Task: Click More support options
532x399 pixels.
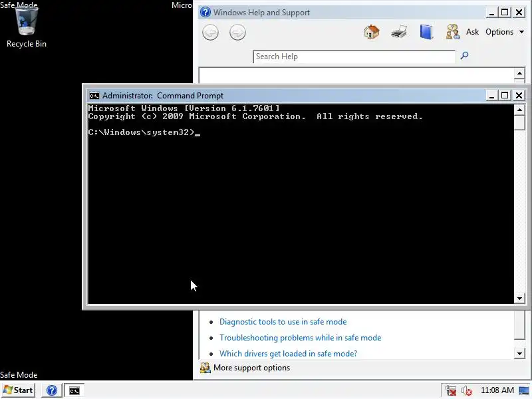Action: click(x=251, y=368)
